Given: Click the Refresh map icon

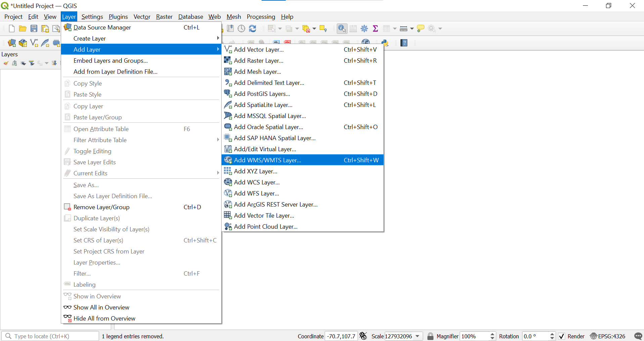Looking at the screenshot, I should coord(252,29).
